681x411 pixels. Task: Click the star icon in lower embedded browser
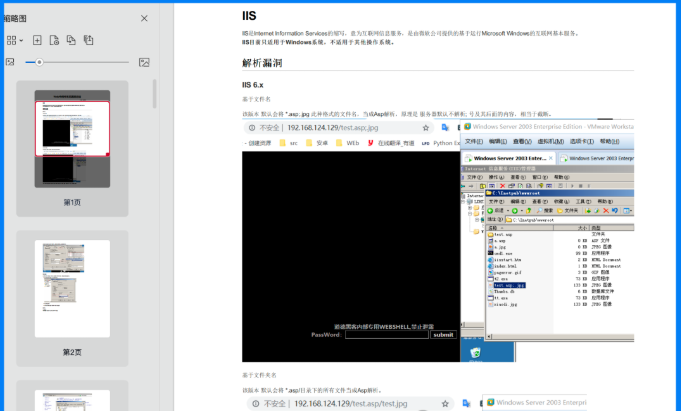[445, 404]
